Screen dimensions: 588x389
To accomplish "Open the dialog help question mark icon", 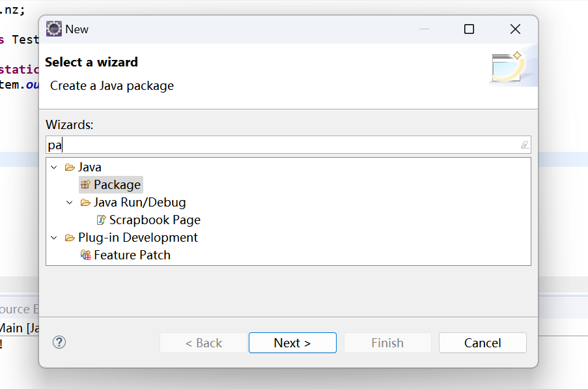I will [59, 342].
